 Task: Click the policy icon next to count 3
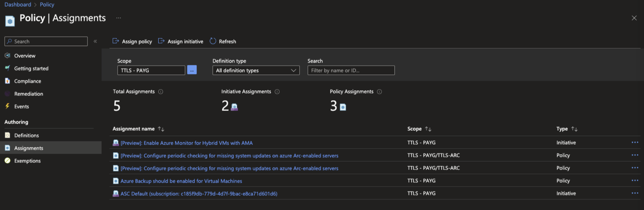tap(343, 107)
